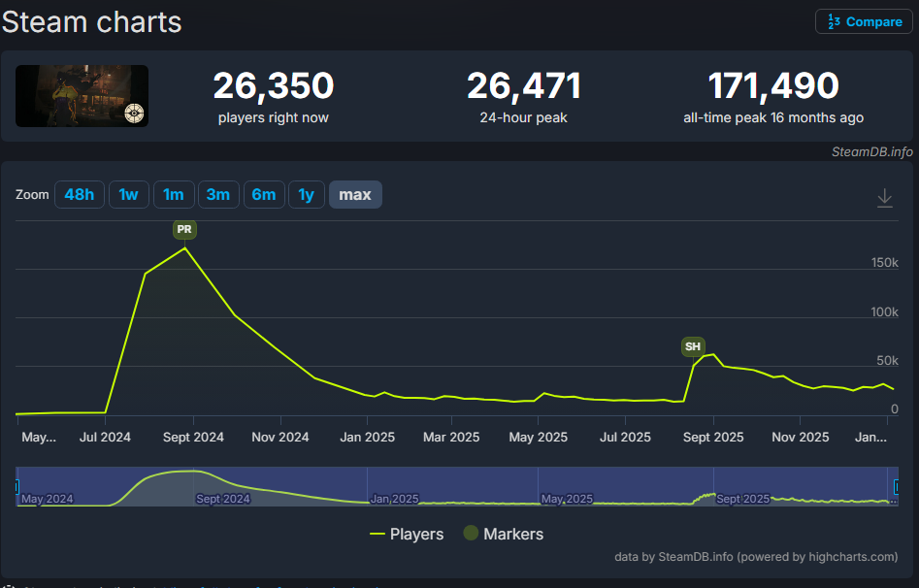Open the game thumbnail image
The width and height of the screenshot is (919, 588).
pyautogui.click(x=82, y=96)
